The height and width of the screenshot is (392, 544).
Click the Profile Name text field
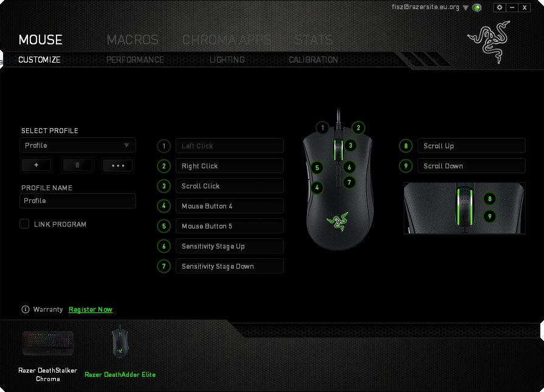(x=78, y=201)
